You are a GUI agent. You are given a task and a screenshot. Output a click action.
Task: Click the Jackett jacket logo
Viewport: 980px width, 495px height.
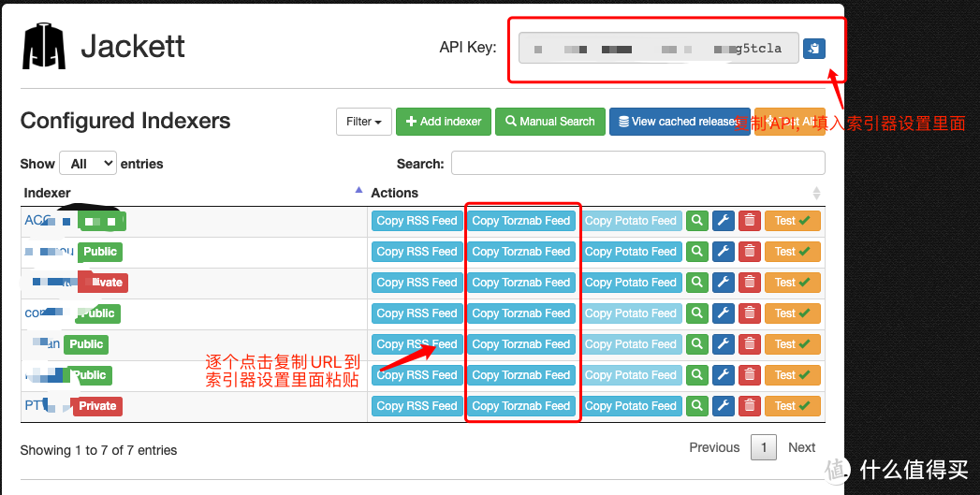pyautogui.click(x=44, y=47)
